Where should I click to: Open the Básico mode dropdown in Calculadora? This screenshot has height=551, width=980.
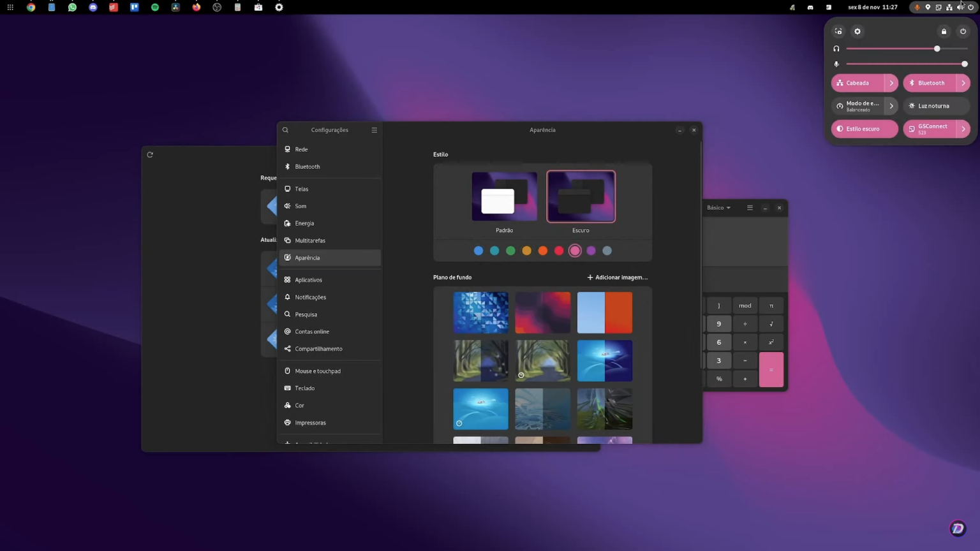(x=718, y=207)
